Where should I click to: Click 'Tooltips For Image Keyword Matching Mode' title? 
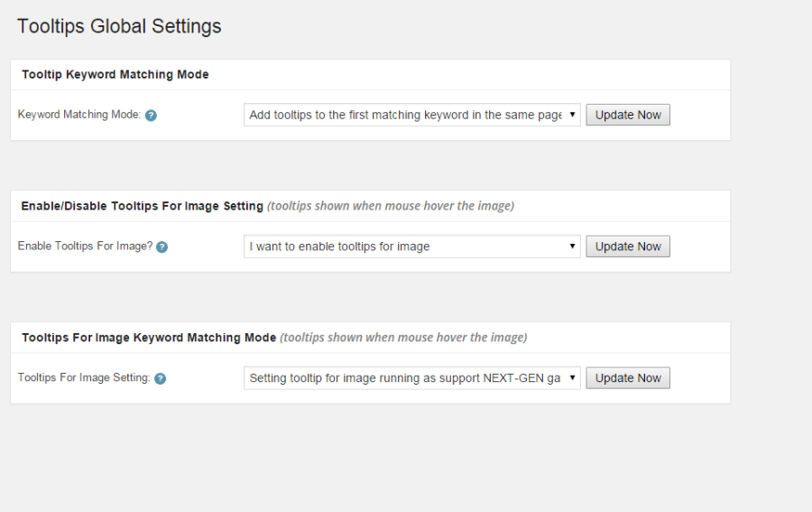point(149,338)
